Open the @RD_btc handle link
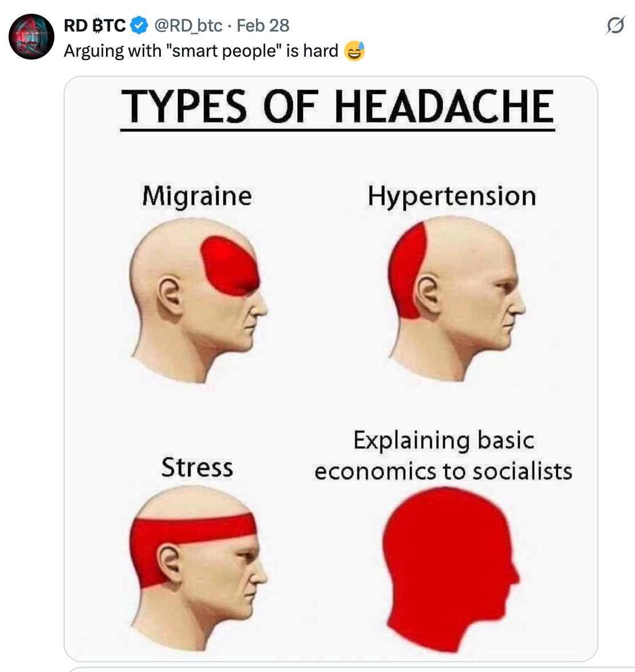Screen dimensions: 635x672 click(x=188, y=26)
